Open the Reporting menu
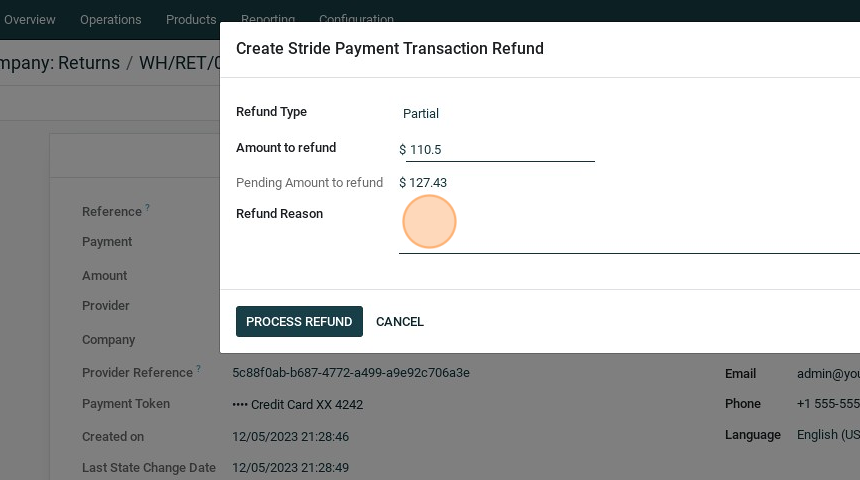 click(x=267, y=19)
